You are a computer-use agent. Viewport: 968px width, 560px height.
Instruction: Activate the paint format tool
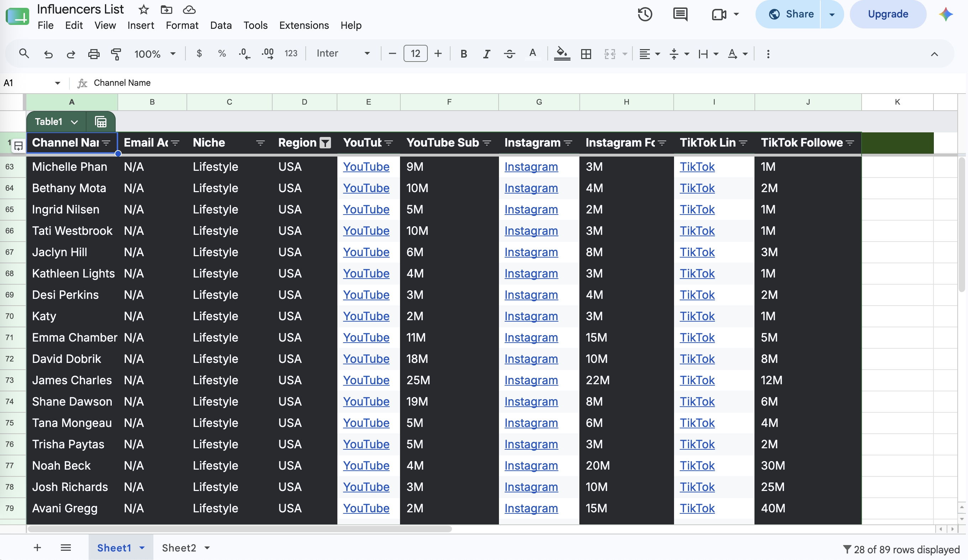click(116, 54)
